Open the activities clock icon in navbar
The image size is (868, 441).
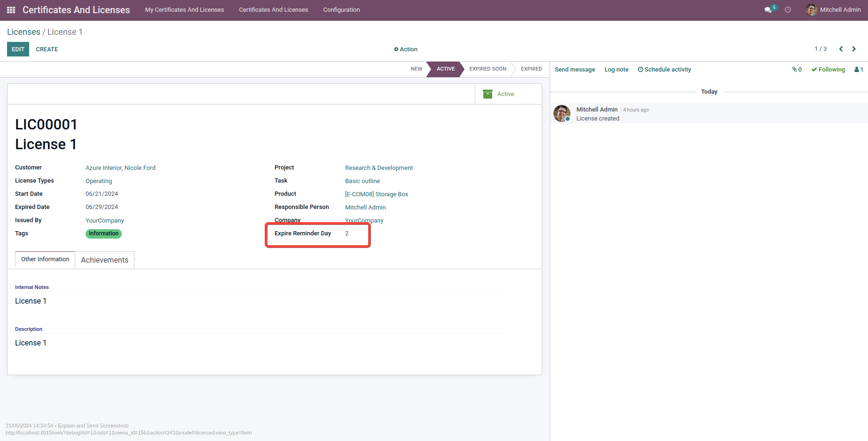tap(788, 10)
